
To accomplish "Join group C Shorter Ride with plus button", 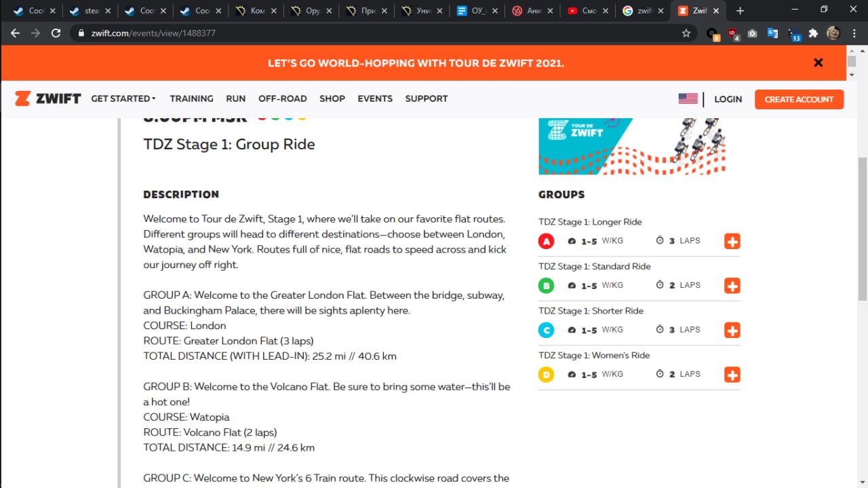I will click(732, 331).
